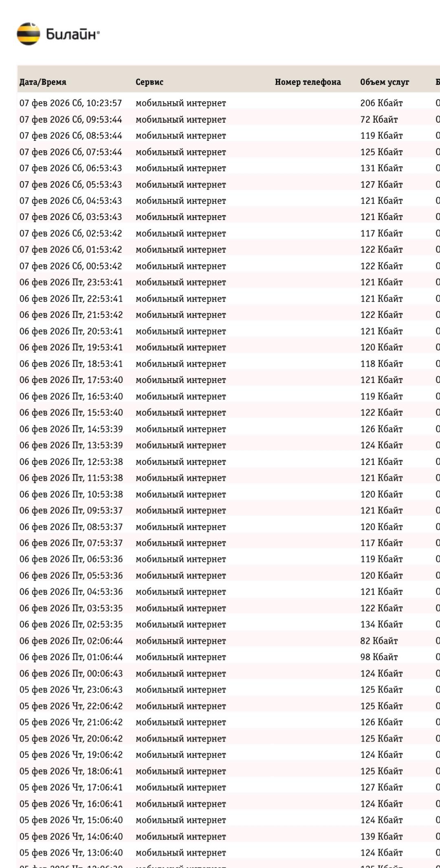The height and width of the screenshot is (868, 440).
Task: Click the 06 фев 12:53:38 timestamp
Action: pyautogui.click(x=71, y=462)
